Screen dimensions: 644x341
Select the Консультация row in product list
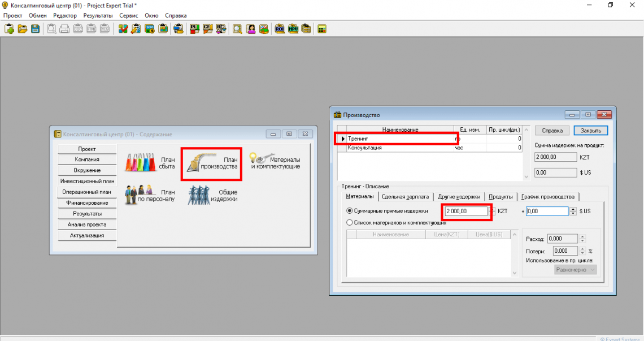pos(395,148)
